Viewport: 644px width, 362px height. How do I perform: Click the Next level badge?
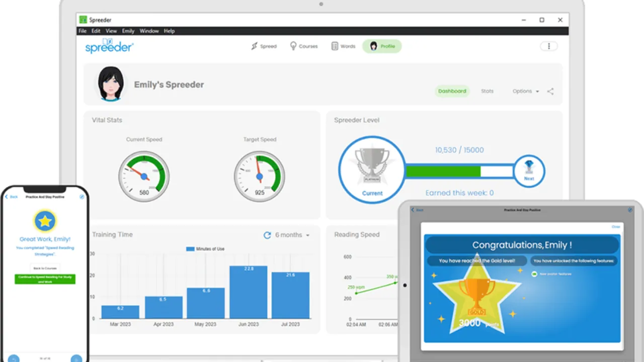(529, 171)
